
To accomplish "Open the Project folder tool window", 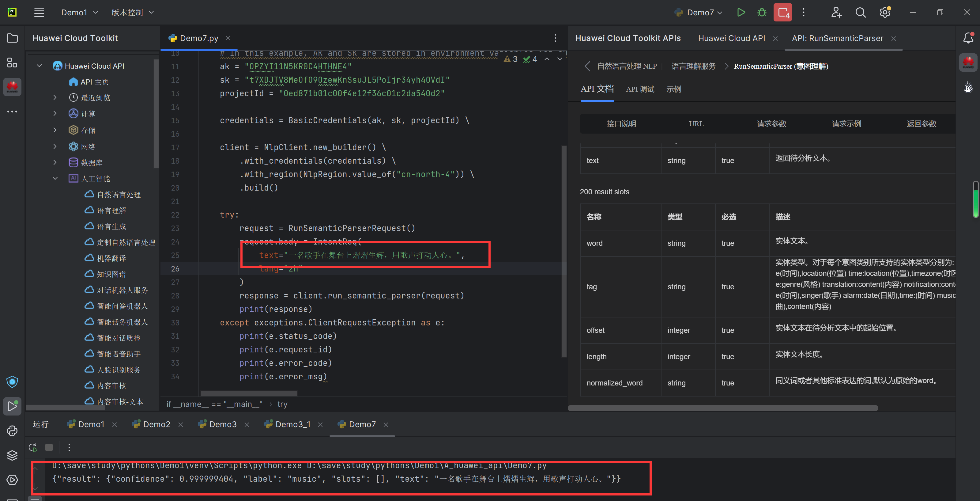I will 12,38.
